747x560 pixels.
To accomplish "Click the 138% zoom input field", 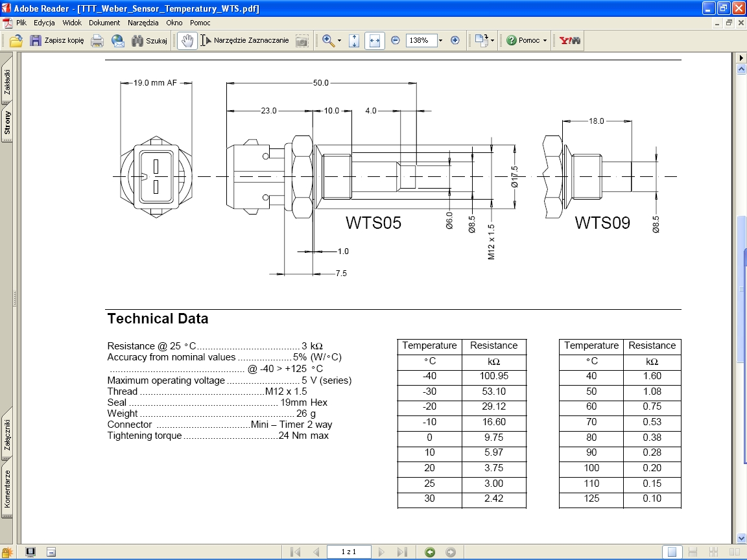I will click(x=421, y=40).
